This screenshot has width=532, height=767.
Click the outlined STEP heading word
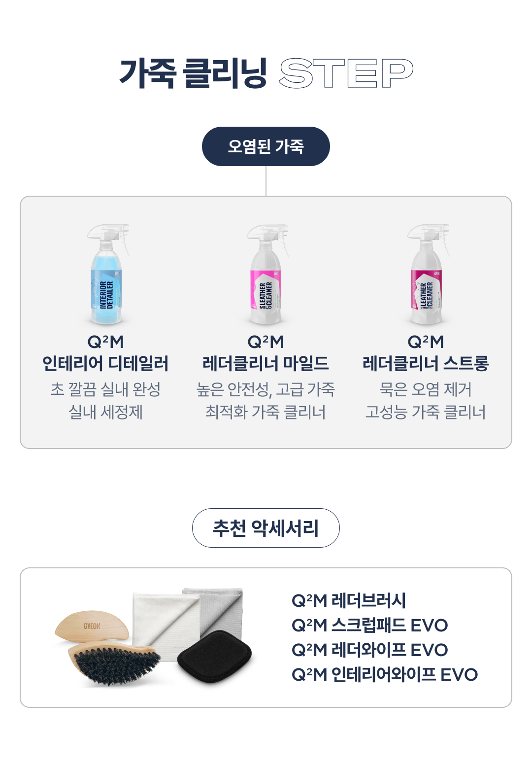point(346,73)
